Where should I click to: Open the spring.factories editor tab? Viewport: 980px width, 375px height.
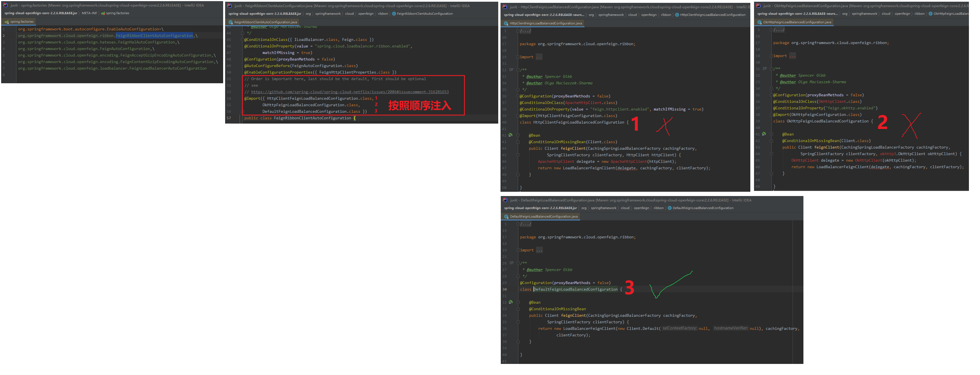point(19,22)
